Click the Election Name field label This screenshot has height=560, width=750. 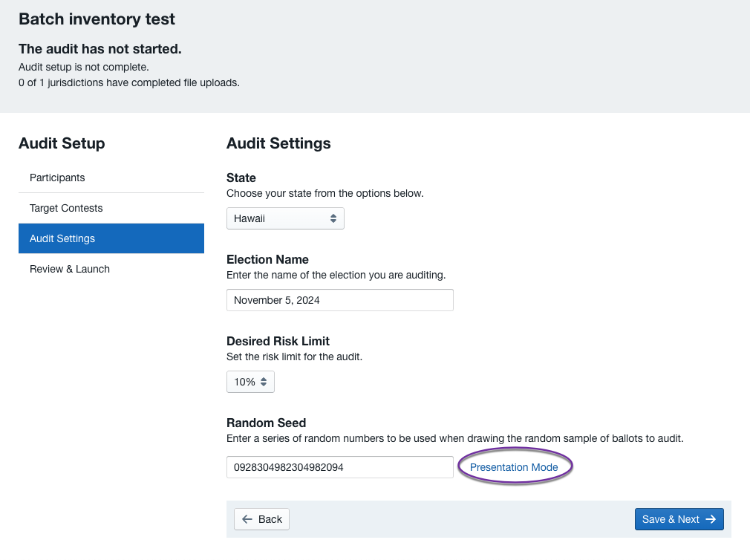point(267,260)
